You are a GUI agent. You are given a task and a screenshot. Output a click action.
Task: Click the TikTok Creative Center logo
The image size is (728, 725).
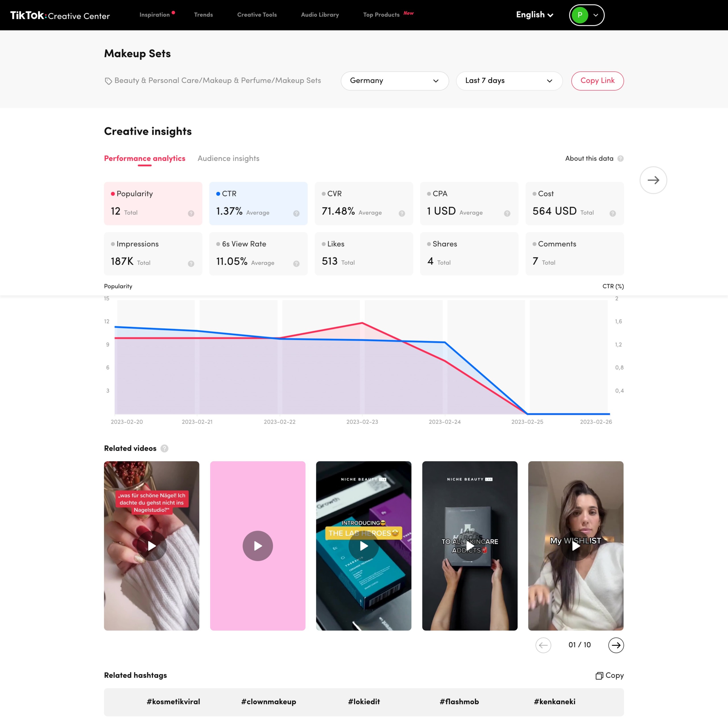click(60, 15)
